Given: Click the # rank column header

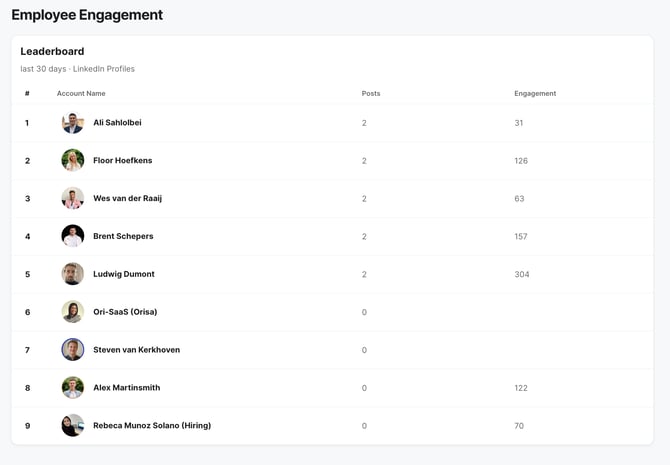Looking at the screenshot, I should tap(27, 93).
